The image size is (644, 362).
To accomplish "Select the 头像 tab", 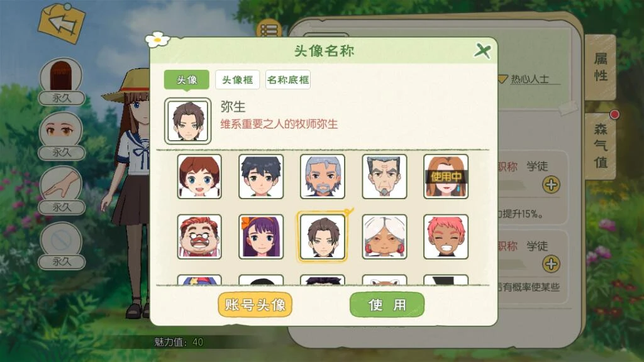I will [187, 80].
